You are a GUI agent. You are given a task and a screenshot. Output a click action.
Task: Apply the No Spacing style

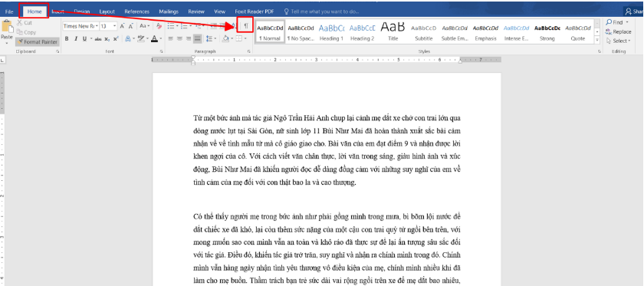tap(301, 32)
